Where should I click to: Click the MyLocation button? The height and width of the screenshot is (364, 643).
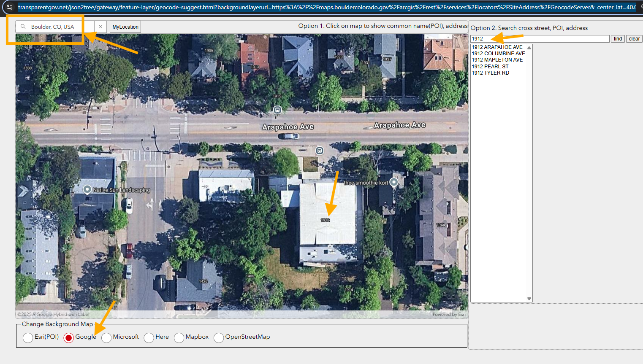point(125,27)
